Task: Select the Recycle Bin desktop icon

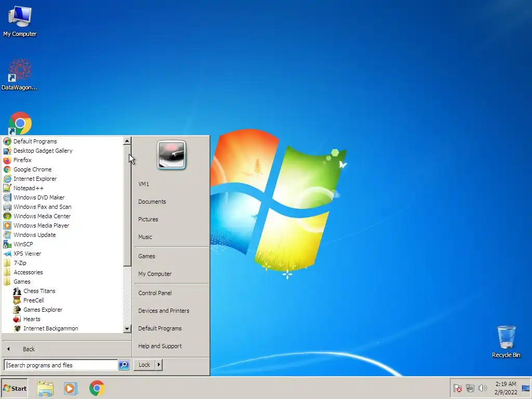Action: coord(506,341)
